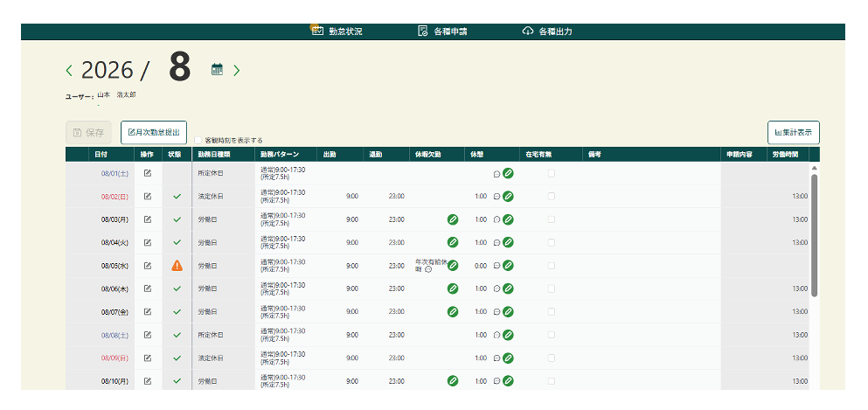Open edit icon for 08/09(日) row
This screenshot has height=410, width=868.
coord(148,358)
